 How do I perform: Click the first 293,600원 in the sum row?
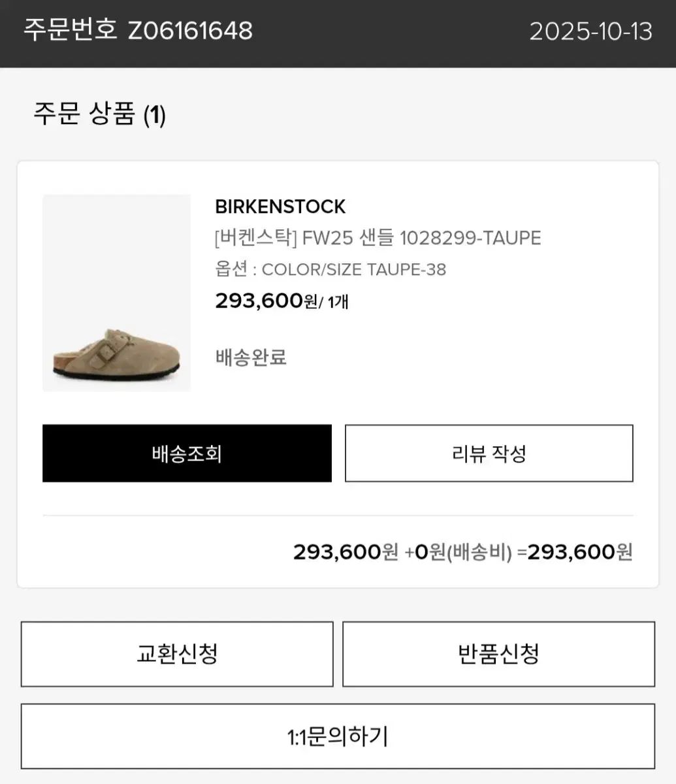pyautogui.click(x=345, y=553)
